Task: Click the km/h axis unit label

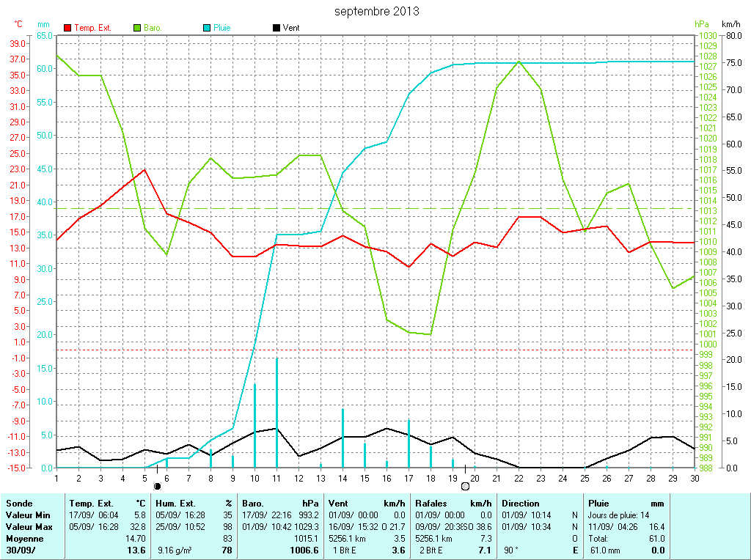Action: [x=731, y=24]
